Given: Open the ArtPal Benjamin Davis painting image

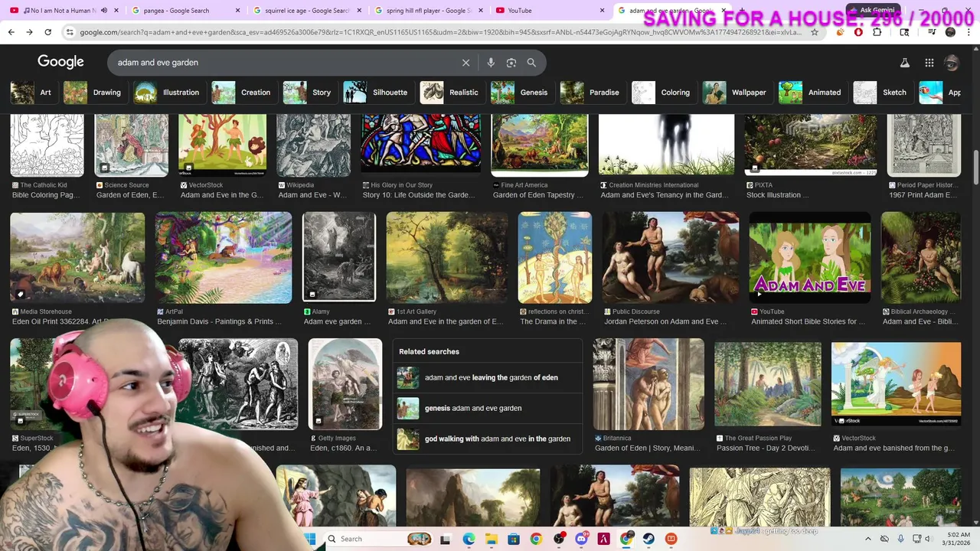Looking at the screenshot, I should click(x=224, y=258).
